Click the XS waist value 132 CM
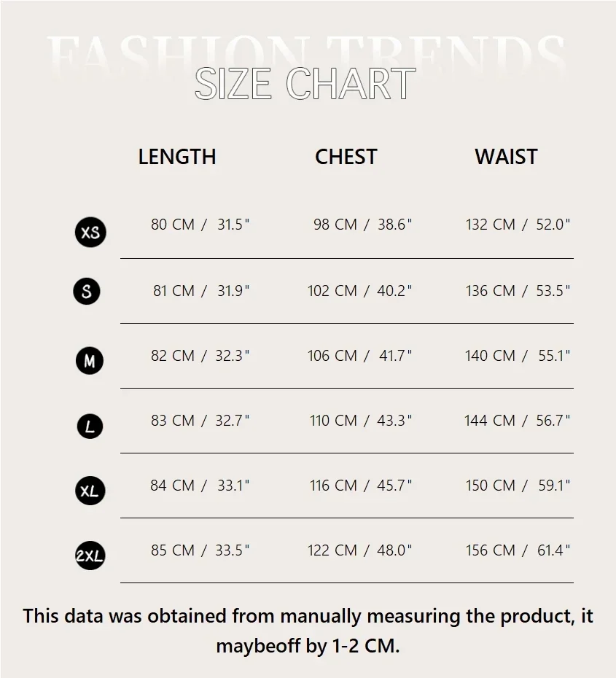This screenshot has height=678, width=616. (x=491, y=225)
